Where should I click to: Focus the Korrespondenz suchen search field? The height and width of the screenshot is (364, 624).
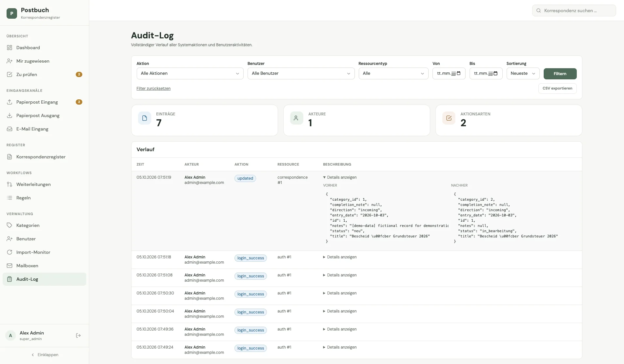(574, 10)
